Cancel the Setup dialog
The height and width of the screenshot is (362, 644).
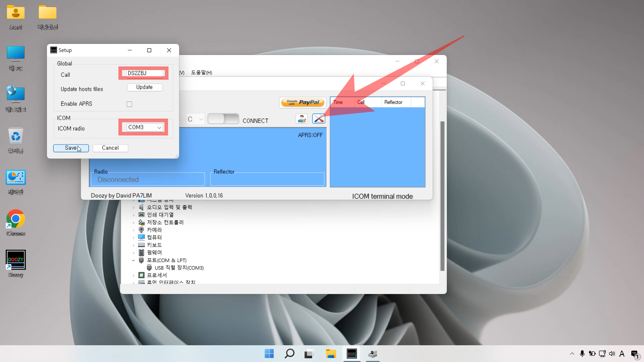pos(110,148)
